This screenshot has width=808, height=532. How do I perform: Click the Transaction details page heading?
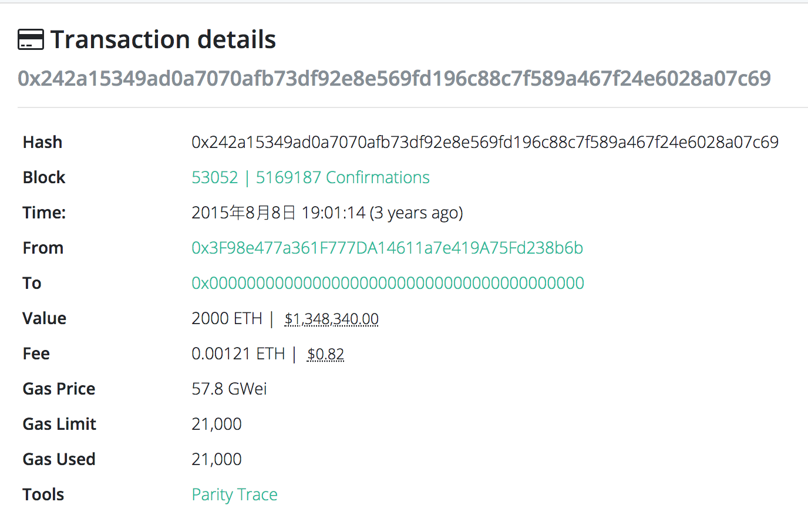163,39
